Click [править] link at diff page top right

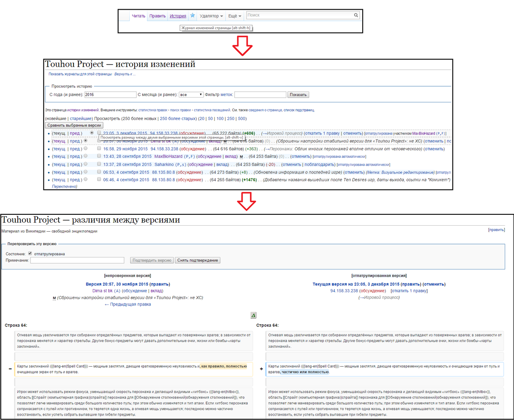tap(496, 230)
